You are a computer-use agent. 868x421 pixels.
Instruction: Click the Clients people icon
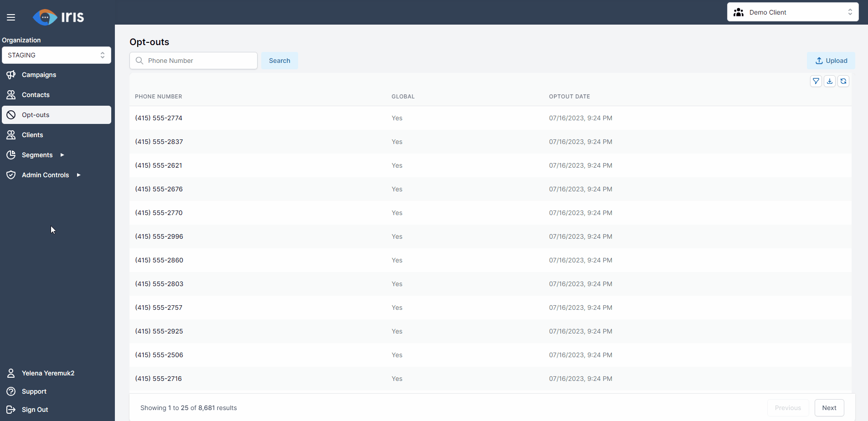click(x=11, y=135)
